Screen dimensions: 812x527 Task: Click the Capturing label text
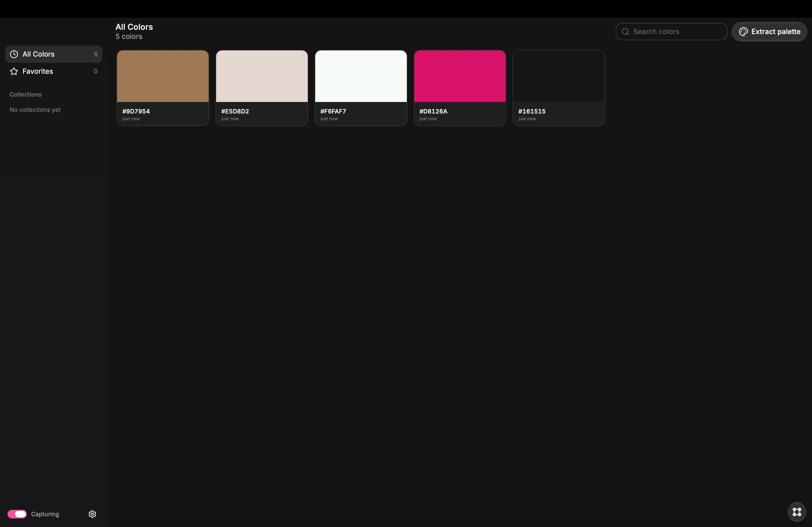click(45, 514)
